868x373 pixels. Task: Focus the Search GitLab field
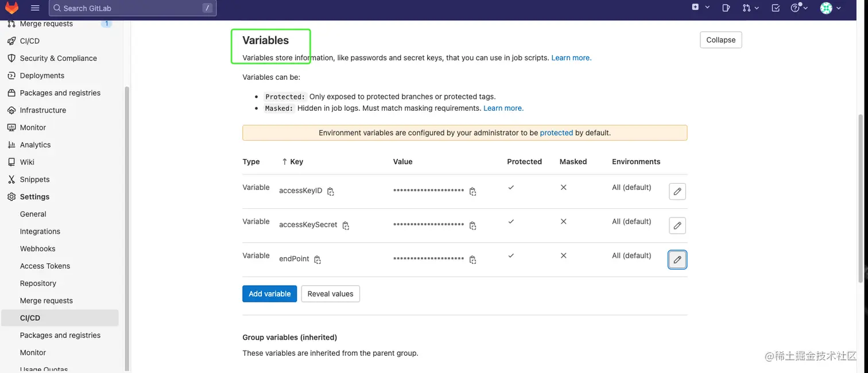133,8
